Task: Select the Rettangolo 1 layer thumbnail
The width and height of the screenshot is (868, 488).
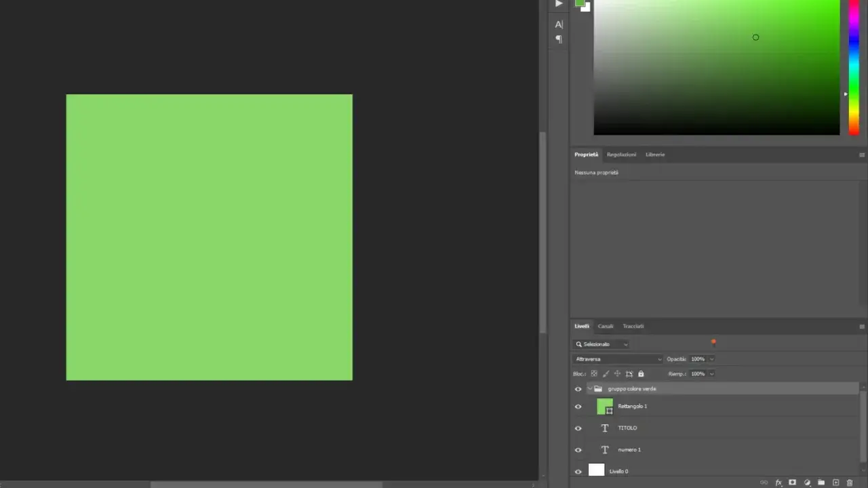Action: [x=605, y=407]
